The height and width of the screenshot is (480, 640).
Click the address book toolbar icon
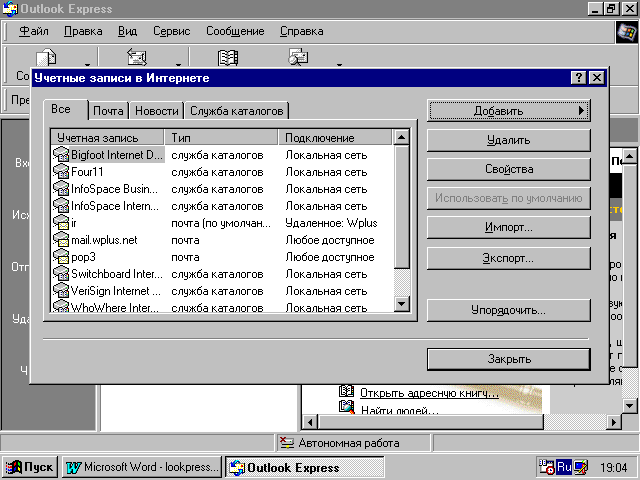pyautogui.click(x=228, y=58)
